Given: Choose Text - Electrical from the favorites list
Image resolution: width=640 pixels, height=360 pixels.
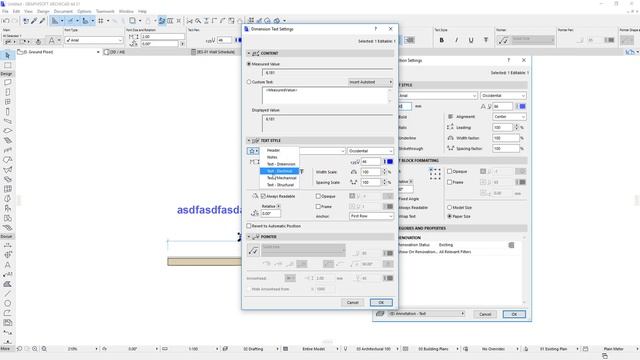Looking at the screenshot, I should [x=280, y=171].
